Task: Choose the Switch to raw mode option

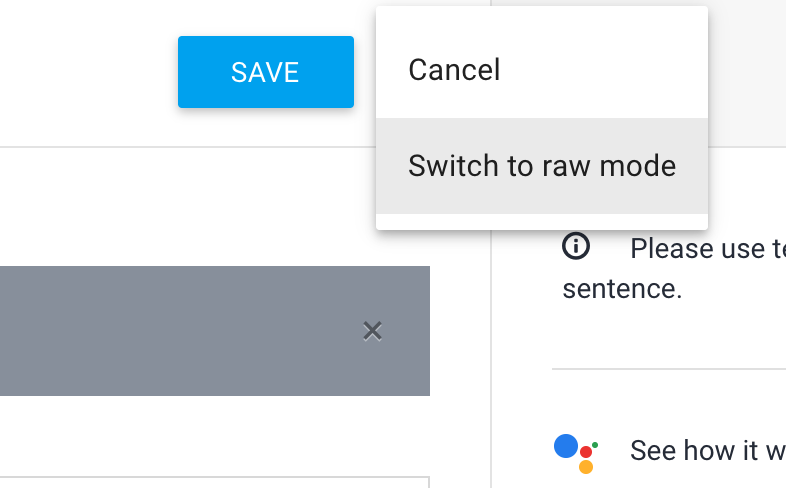Action: pos(541,166)
